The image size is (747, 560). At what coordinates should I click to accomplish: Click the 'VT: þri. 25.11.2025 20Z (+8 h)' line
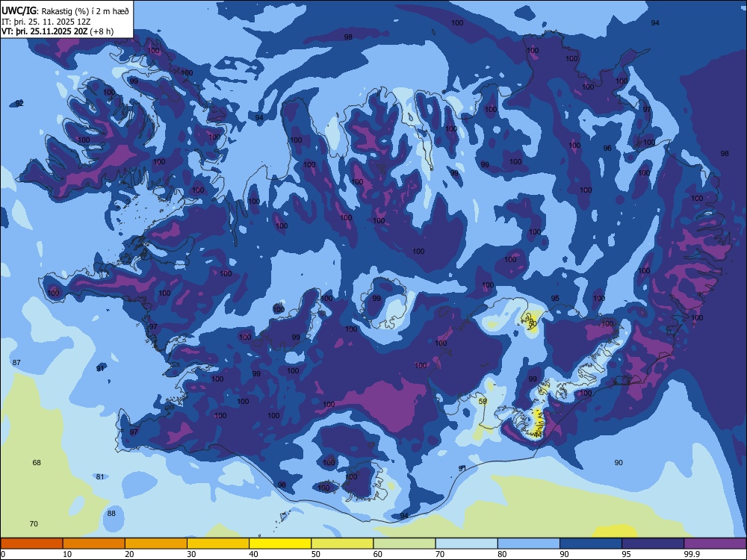click(x=58, y=31)
